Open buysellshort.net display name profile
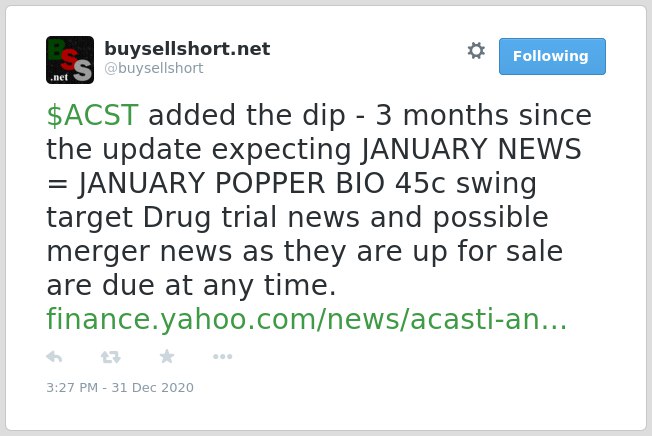Image resolution: width=652 pixels, height=436 pixels. [187, 49]
